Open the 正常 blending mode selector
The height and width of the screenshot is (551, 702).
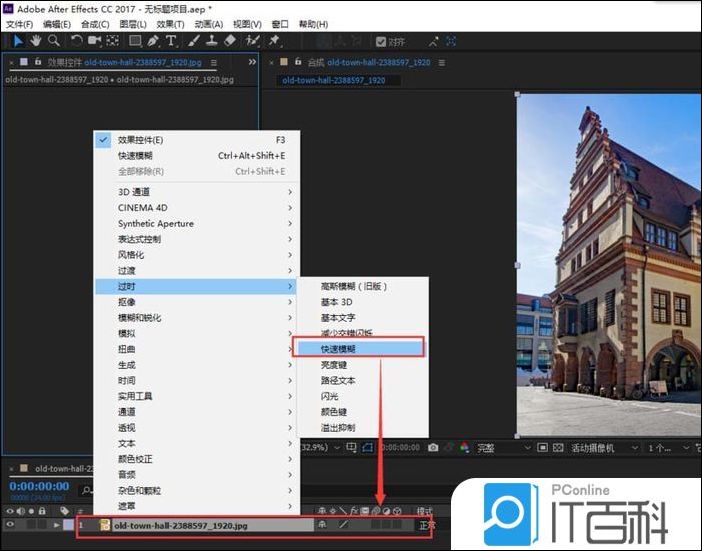point(427,524)
